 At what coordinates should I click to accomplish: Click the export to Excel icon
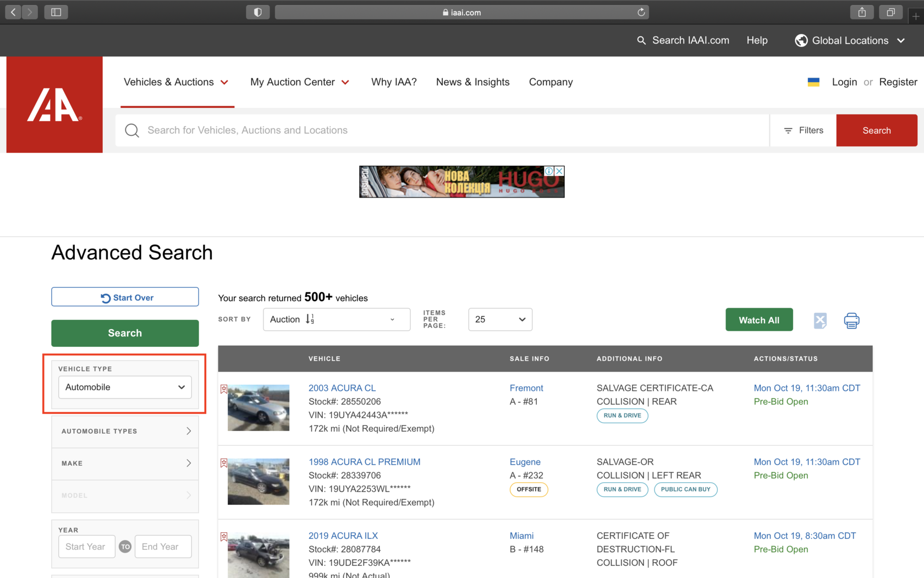[820, 320]
